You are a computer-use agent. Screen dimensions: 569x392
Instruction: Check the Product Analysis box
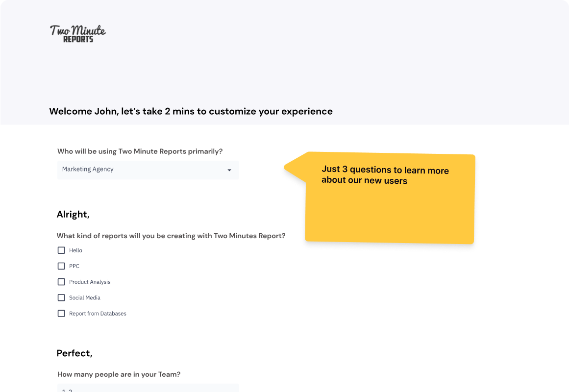tap(61, 282)
